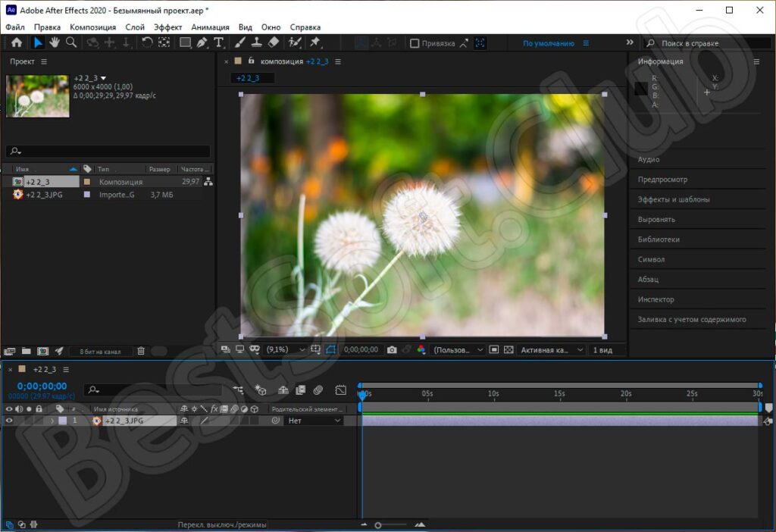Viewport: 776px width, 532px height.
Task: Click the Home icon in toolbar
Action: [x=16, y=43]
